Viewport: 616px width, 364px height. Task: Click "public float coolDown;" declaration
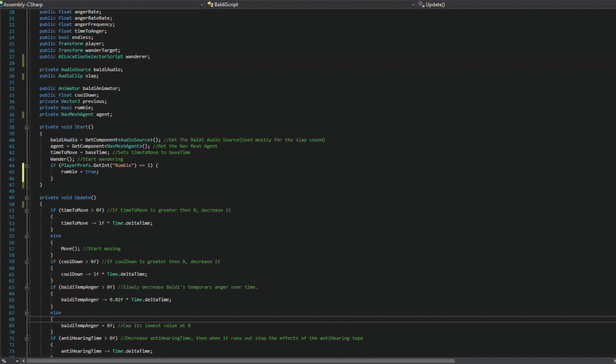coord(69,95)
